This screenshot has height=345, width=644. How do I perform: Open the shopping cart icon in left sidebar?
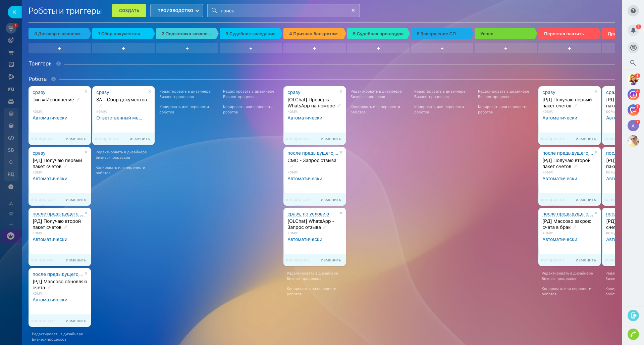pos(11,52)
